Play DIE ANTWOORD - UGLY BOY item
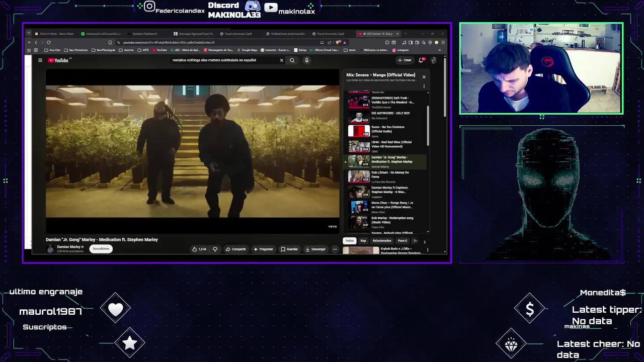 (x=386, y=116)
